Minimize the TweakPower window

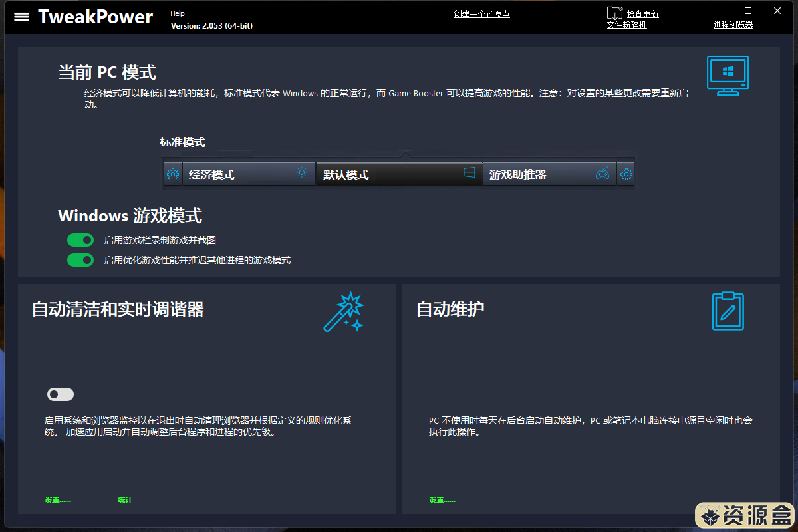tap(718, 11)
